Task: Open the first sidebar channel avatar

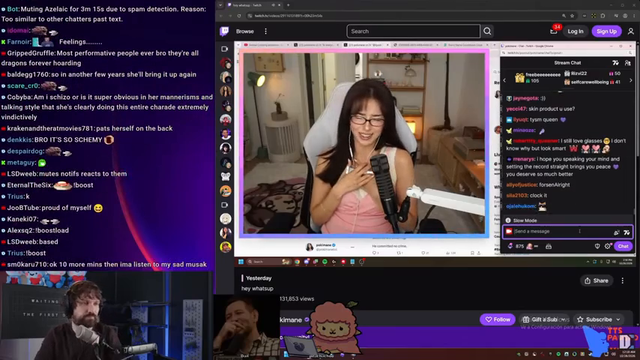Action: coord(225,63)
